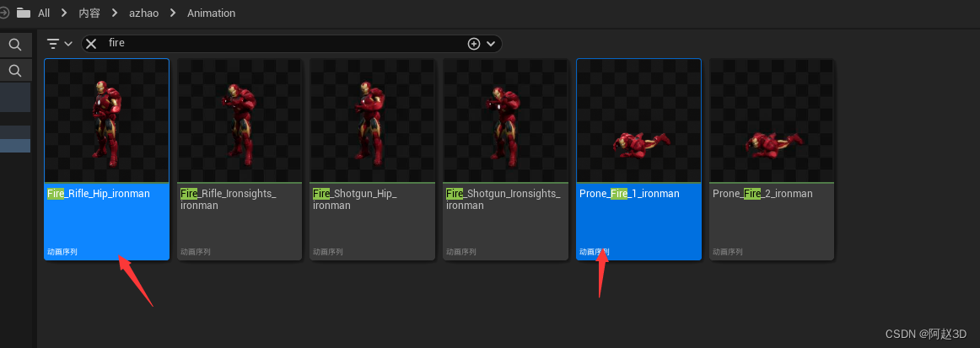The height and width of the screenshot is (348, 980).
Task: Go to 内容 folder breadcrumb
Action: point(89,13)
